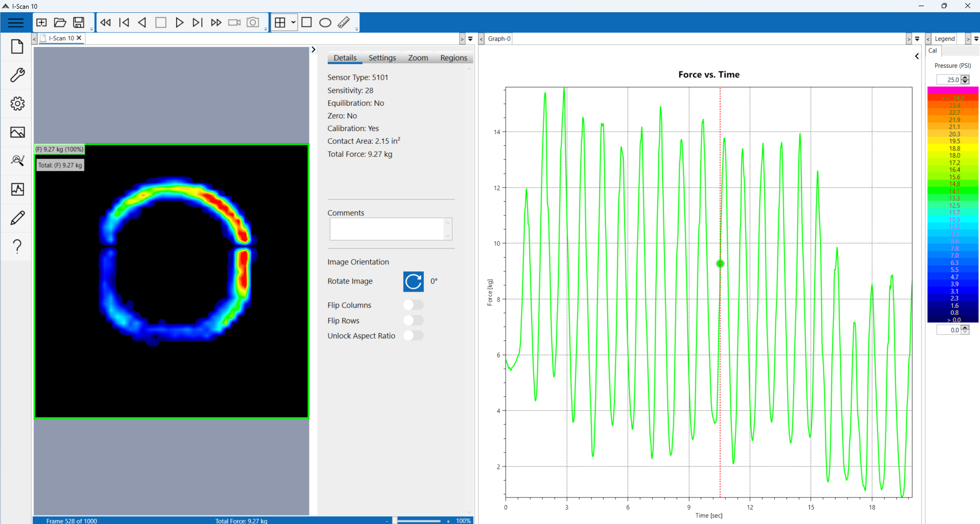Switch to the Zoom tab
This screenshot has height=524, width=980.
tap(418, 58)
